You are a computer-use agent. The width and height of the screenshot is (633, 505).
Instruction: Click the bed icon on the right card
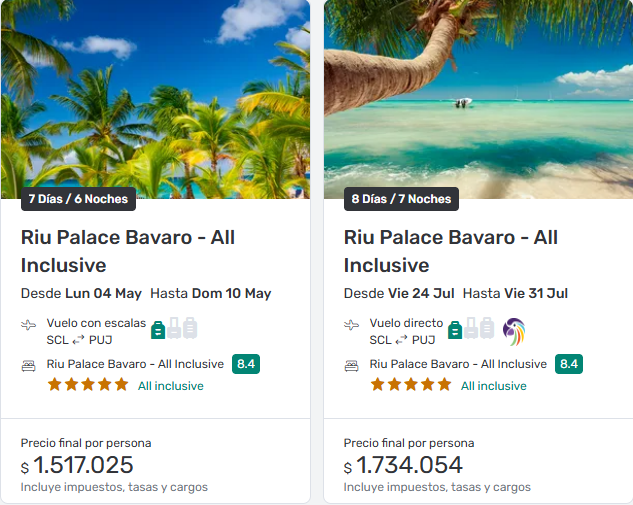(x=352, y=365)
